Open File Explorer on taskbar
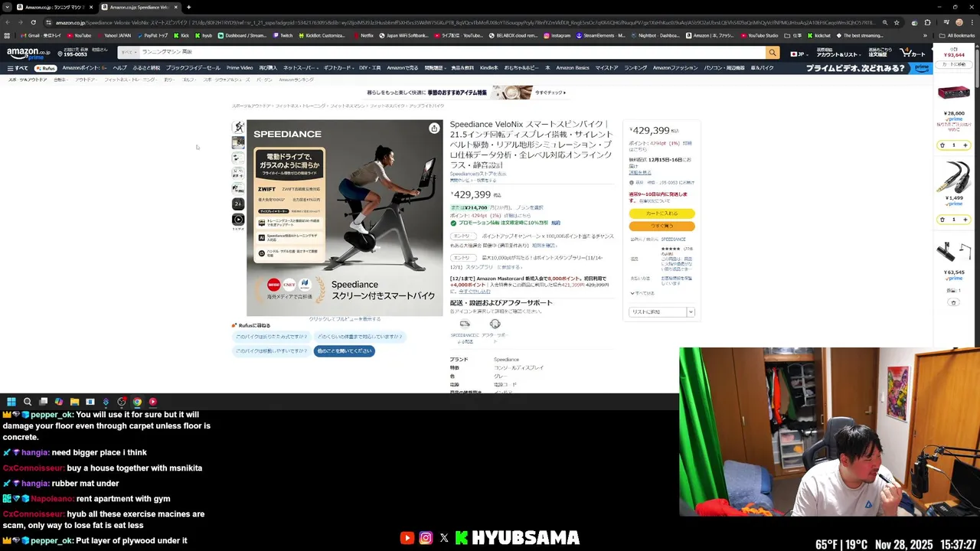The height and width of the screenshot is (551, 980). pyautogui.click(x=74, y=402)
